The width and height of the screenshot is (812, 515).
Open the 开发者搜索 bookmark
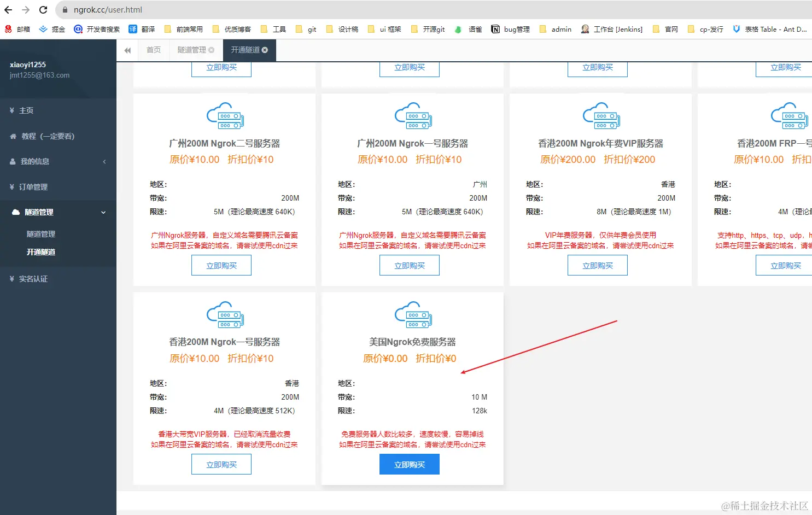click(x=97, y=29)
